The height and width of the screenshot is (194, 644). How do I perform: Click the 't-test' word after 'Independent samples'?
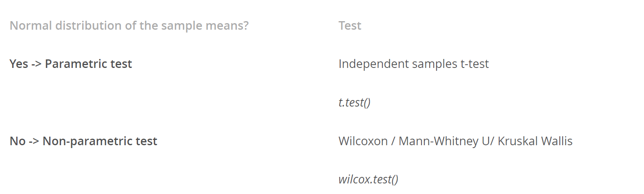click(x=474, y=64)
